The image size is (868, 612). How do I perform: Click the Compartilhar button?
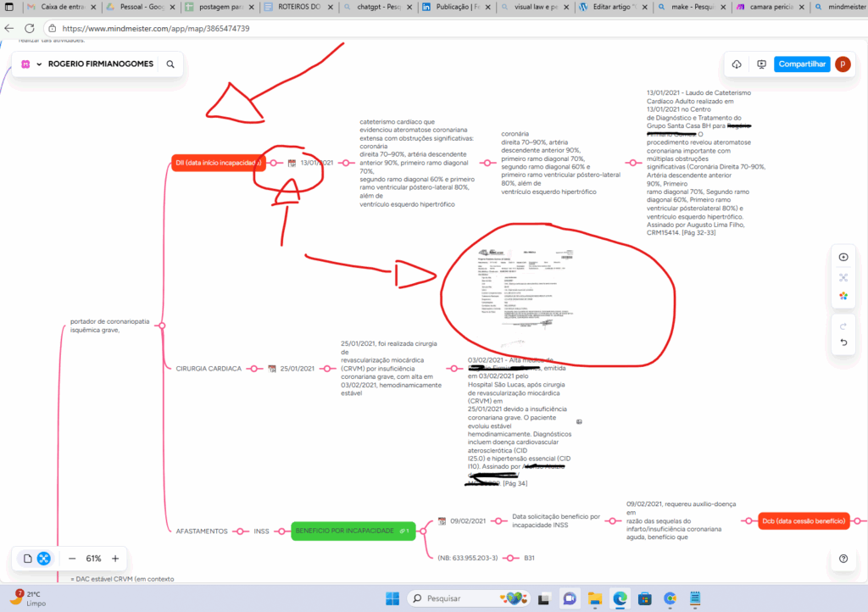click(802, 64)
